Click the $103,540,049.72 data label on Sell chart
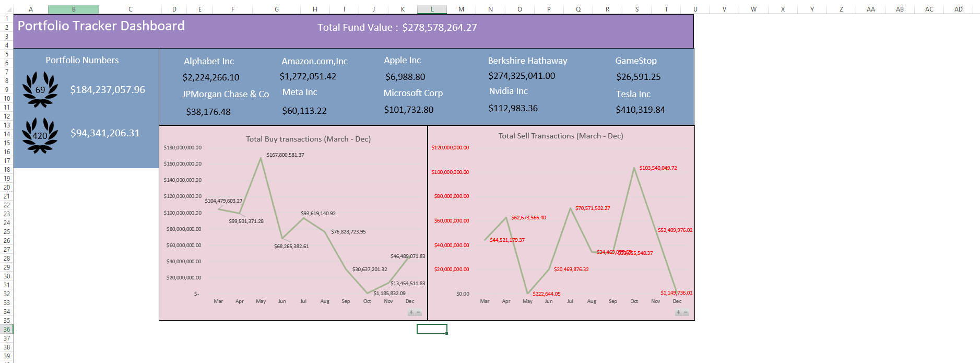This screenshot has height=363, width=980. (658, 168)
